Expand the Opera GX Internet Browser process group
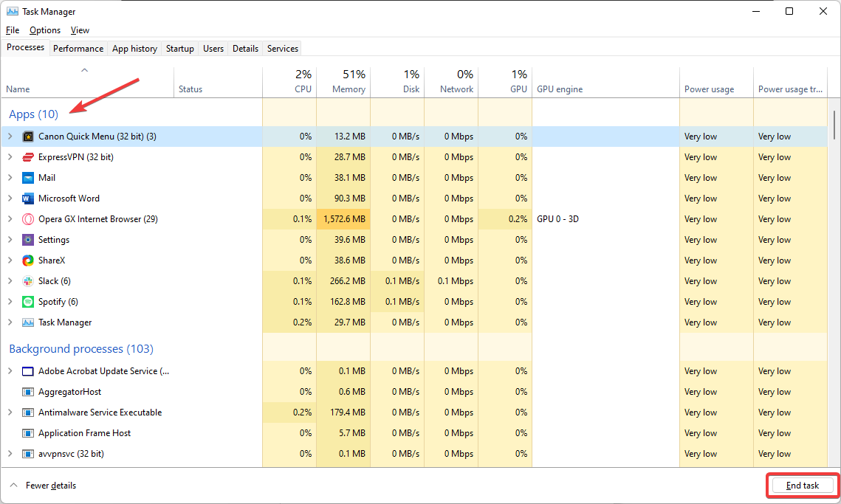The image size is (841, 504). point(10,219)
